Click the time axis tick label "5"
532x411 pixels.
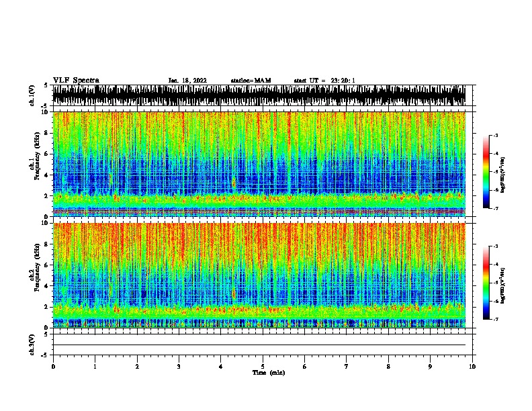click(x=263, y=367)
